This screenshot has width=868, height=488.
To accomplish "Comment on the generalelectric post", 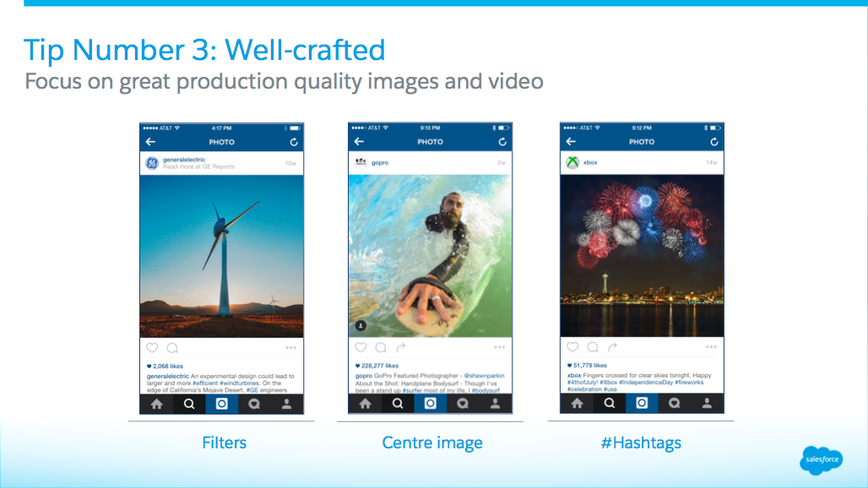I will click(172, 348).
